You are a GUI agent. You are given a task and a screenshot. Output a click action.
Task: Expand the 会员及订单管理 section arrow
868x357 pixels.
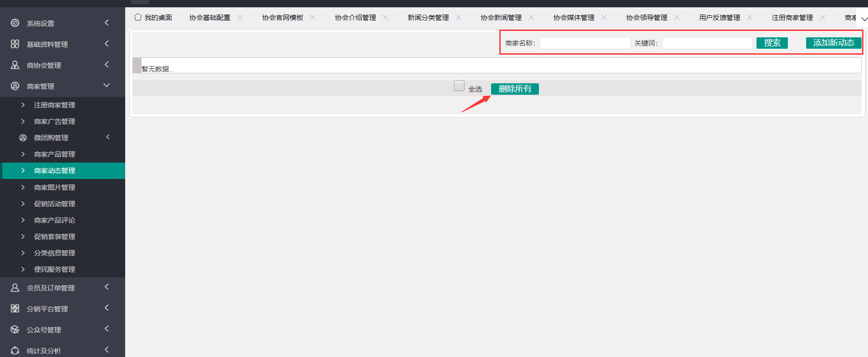pyautogui.click(x=107, y=287)
